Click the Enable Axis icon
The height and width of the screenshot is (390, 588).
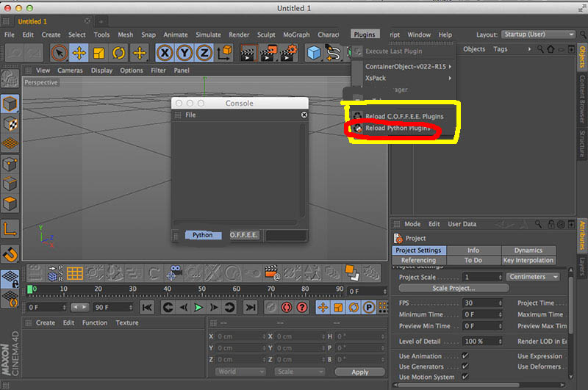10,229
